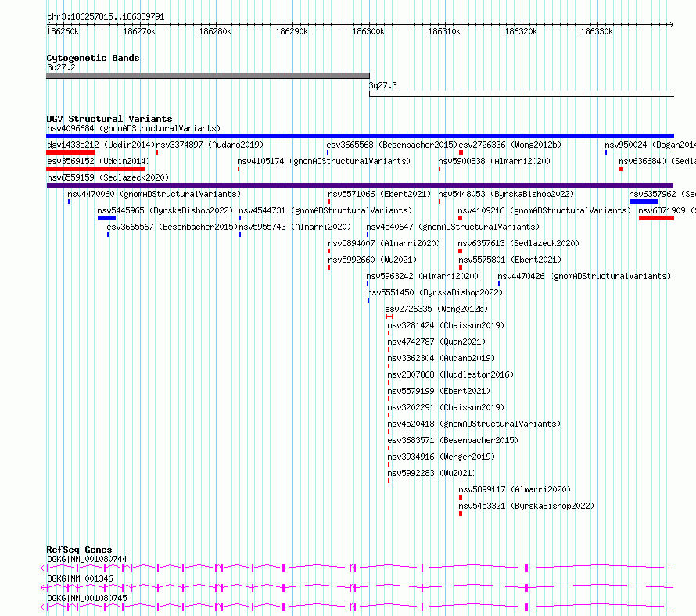Open the DGKG|NM_001346 transcript label
Image resolution: width=696 pixels, height=616 pixels.
point(80,579)
